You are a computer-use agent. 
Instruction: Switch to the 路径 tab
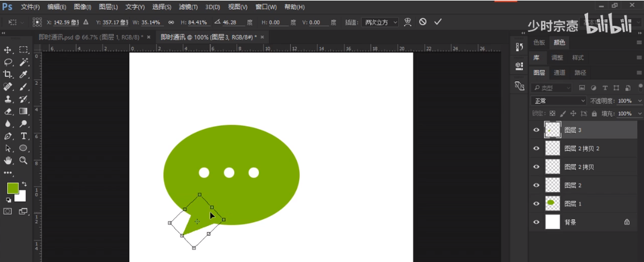(580, 73)
